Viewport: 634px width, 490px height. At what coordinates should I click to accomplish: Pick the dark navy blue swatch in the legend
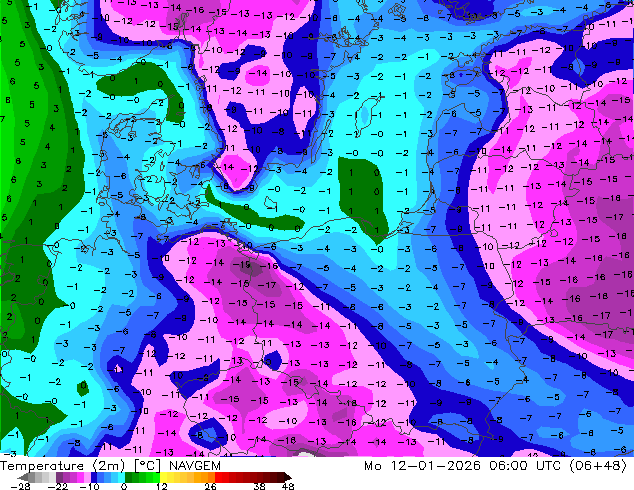point(94,477)
